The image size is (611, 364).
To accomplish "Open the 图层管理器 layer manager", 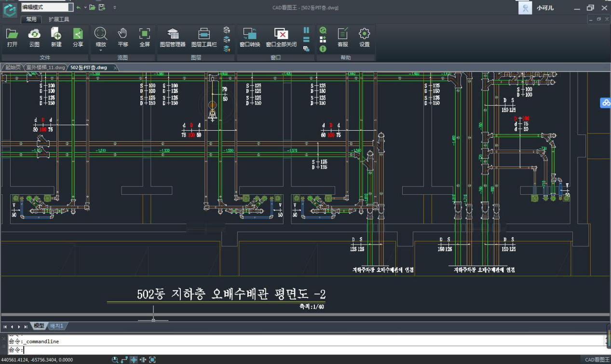I will (173, 37).
